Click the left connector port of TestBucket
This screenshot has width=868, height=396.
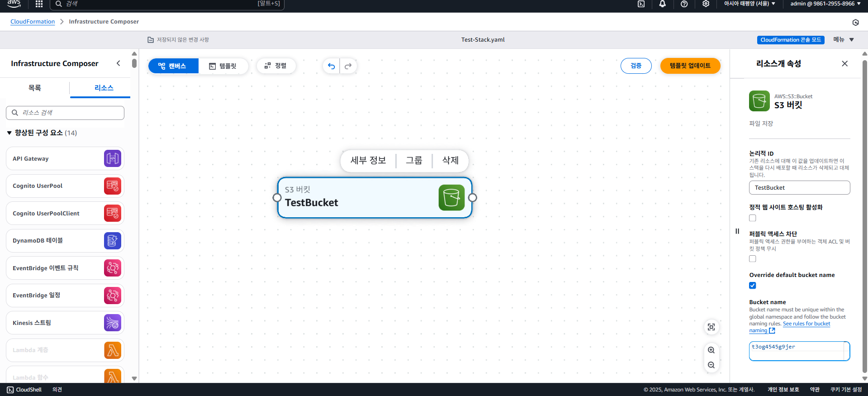[x=277, y=198]
